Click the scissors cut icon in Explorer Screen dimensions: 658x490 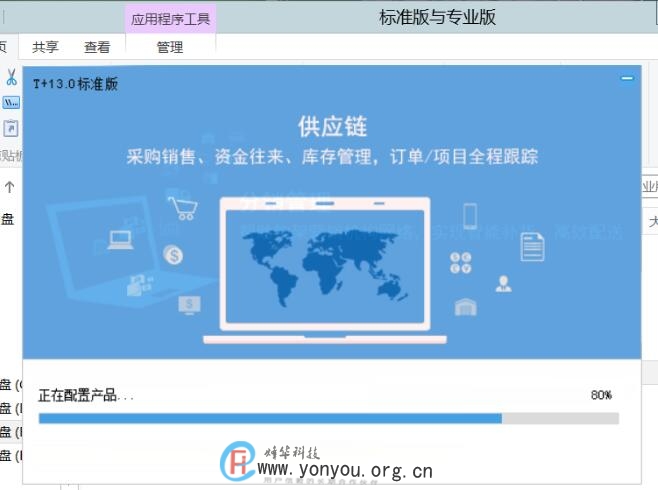click(x=11, y=77)
